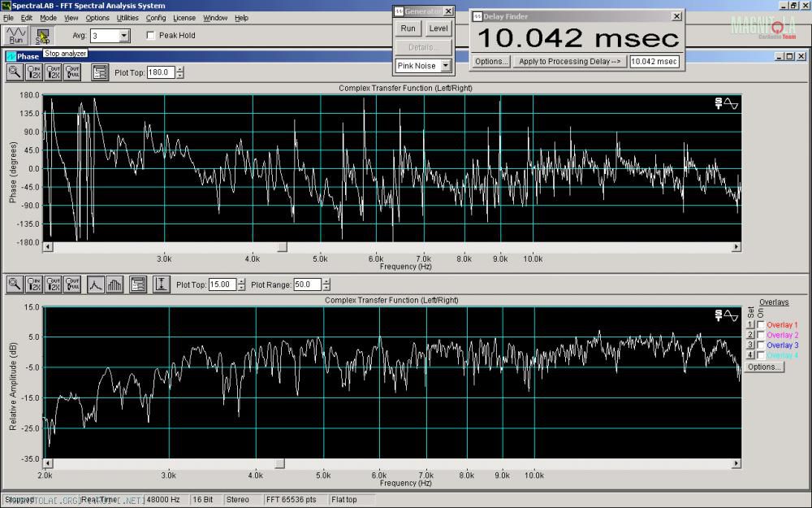Viewport: 812px width, 508px height.
Task: Zoom out 2X on the amplitude plot
Action: pyautogui.click(x=54, y=284)
